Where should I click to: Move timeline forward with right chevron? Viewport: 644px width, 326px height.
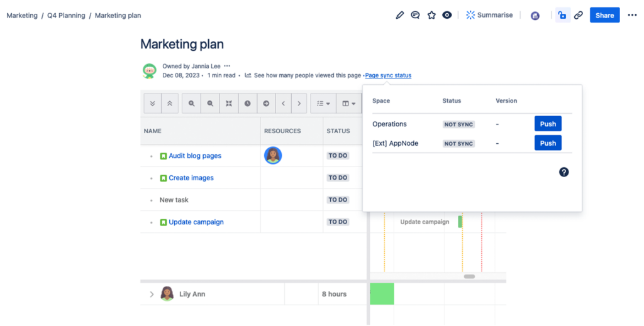coord(299,104)
